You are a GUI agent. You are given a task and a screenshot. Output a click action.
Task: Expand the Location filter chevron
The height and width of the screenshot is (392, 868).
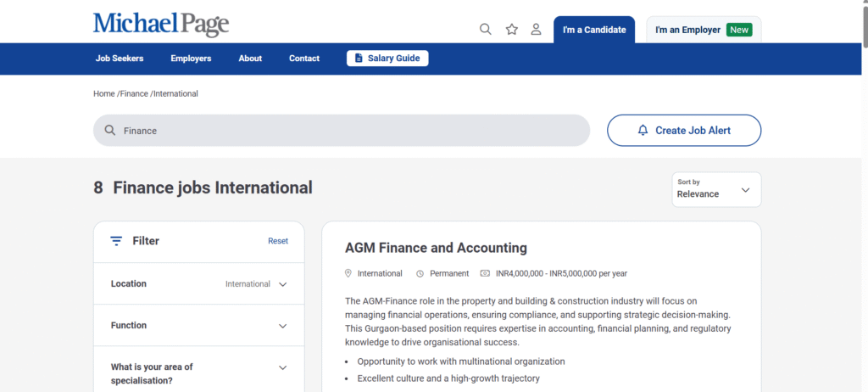(283, 284)
